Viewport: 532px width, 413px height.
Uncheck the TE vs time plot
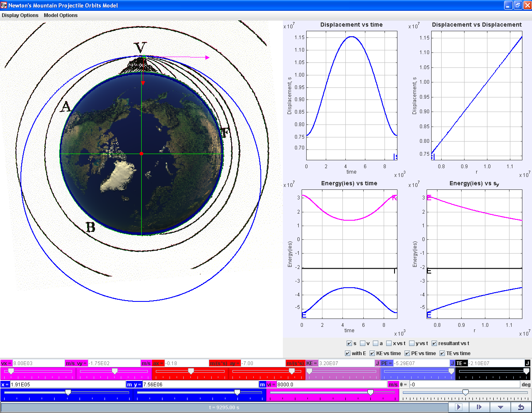441,353
